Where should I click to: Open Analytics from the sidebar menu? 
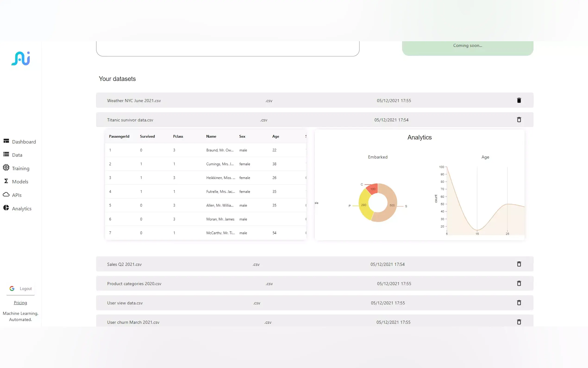coord(22,209)
